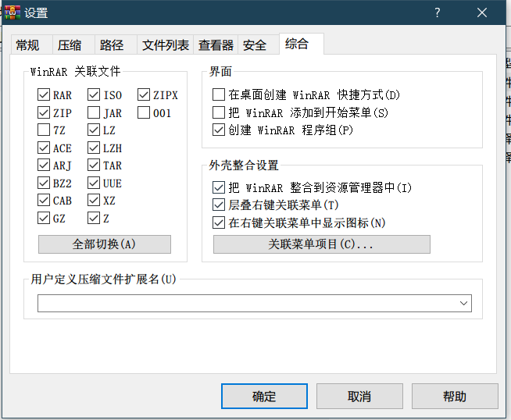
Task: Switch to the 查看器 tab
Action: pyautogui.click(x=216, y=45)
